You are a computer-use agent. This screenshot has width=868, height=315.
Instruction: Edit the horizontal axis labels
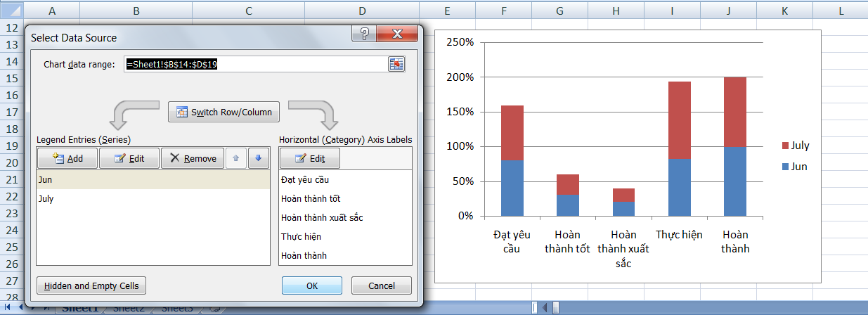pos(310,158)
